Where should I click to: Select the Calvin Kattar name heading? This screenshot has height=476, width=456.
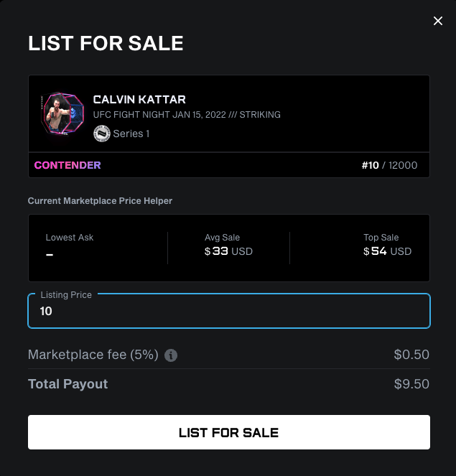click(139, 100)
